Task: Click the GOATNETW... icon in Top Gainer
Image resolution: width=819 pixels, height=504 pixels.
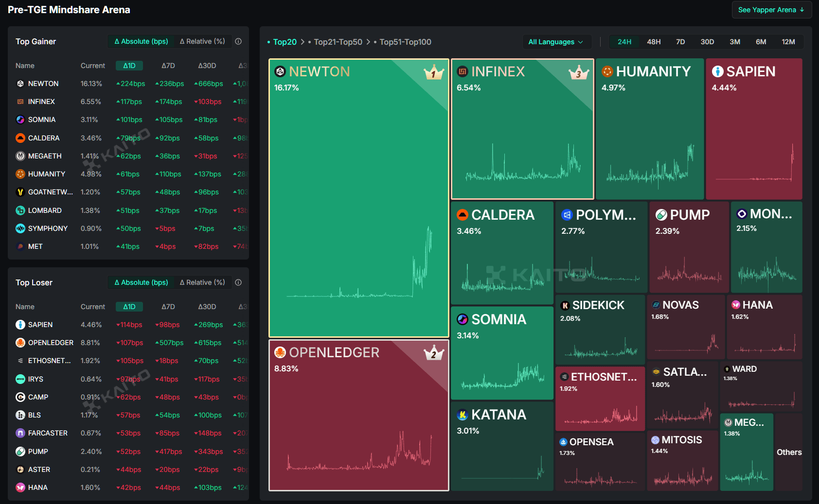Action: (20, 192)
